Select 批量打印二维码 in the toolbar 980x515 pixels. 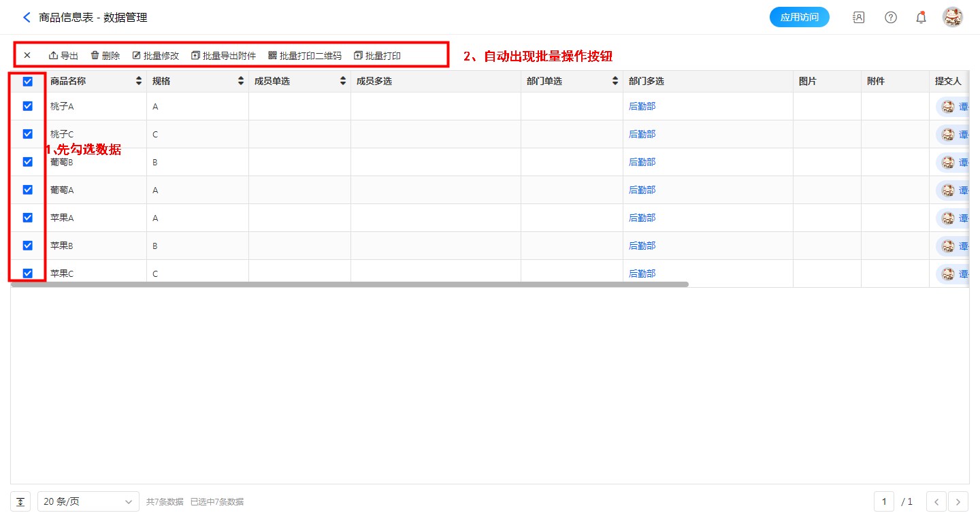tap(305, 56)
